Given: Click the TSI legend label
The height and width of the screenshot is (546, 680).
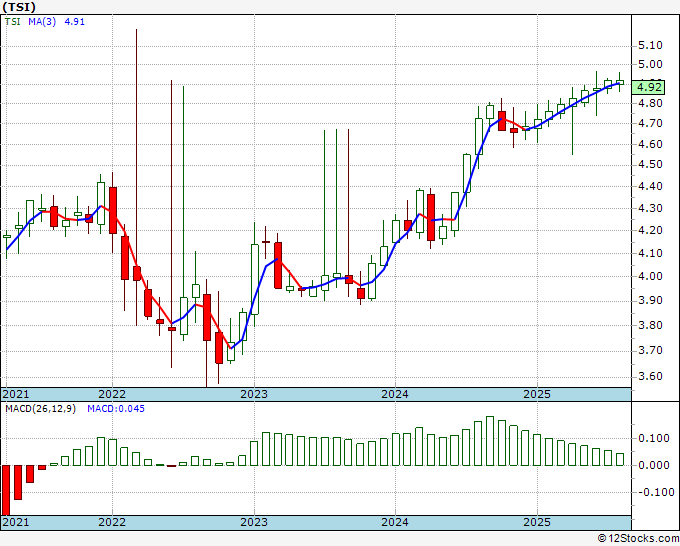Looking at the screenshot, I should click(13, 21).
